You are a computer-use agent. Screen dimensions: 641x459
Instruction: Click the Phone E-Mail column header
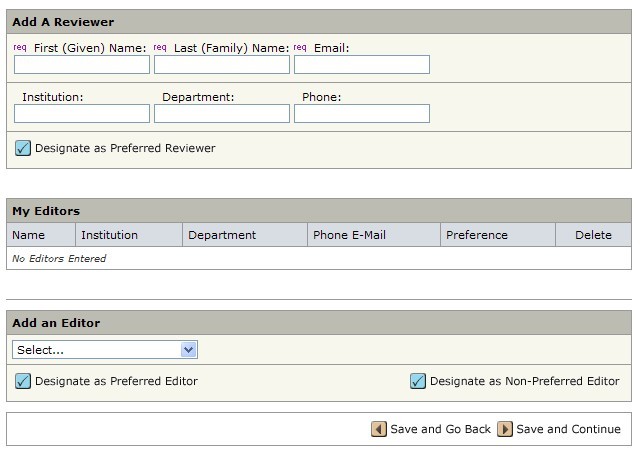[x=349, y=235]
